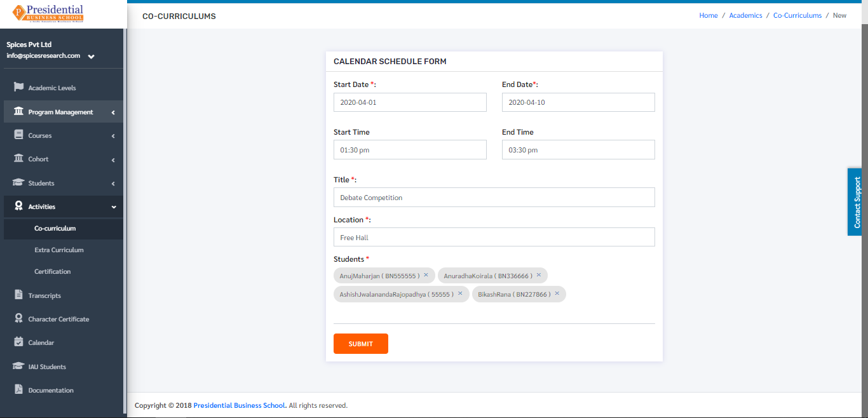868x418 pixels.
Task: Go to Co-Curriculums breadcrumb link
Action: point(797,15)
